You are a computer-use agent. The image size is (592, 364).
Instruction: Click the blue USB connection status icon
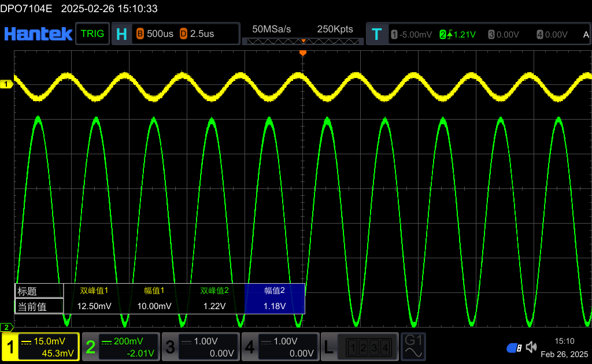click(514, 348)
